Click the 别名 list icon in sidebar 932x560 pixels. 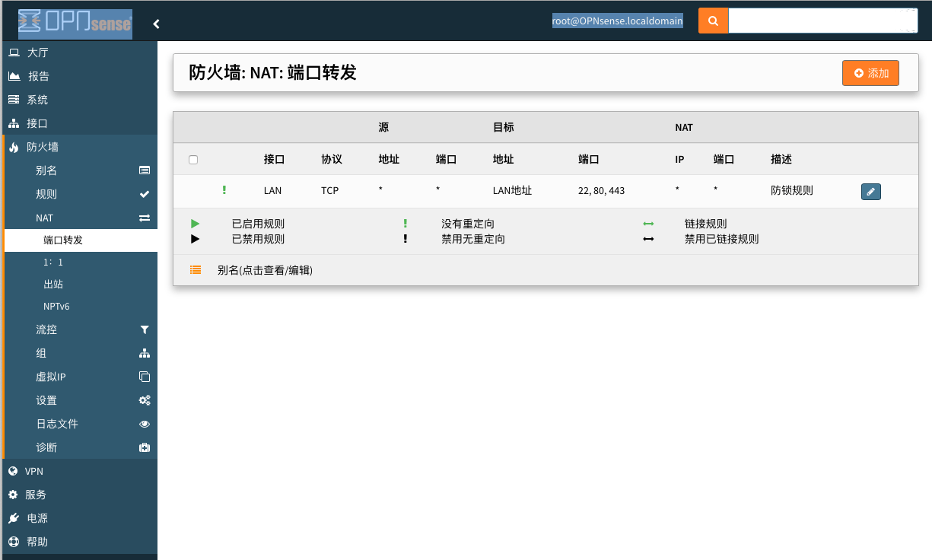pyautogui.click(x=144, y=170)
